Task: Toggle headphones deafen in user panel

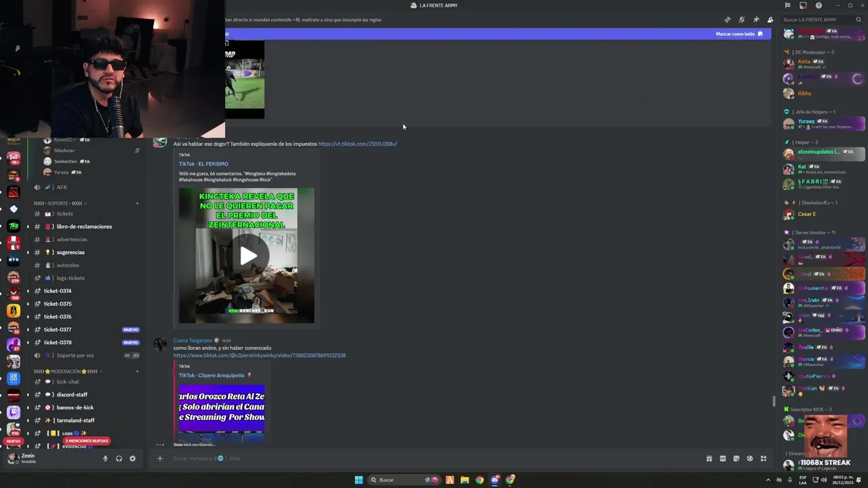Action: pyautogui.click(x=119, y=459)
